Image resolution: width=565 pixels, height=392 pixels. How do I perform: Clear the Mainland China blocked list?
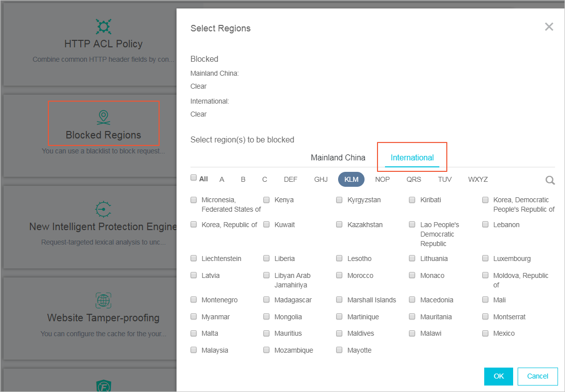coord(198,86)
